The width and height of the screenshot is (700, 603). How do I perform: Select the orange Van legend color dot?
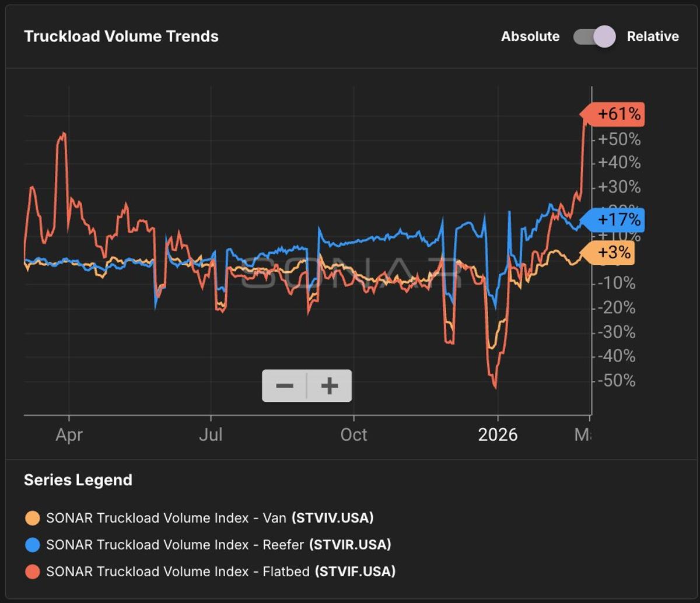click(31, 518)
